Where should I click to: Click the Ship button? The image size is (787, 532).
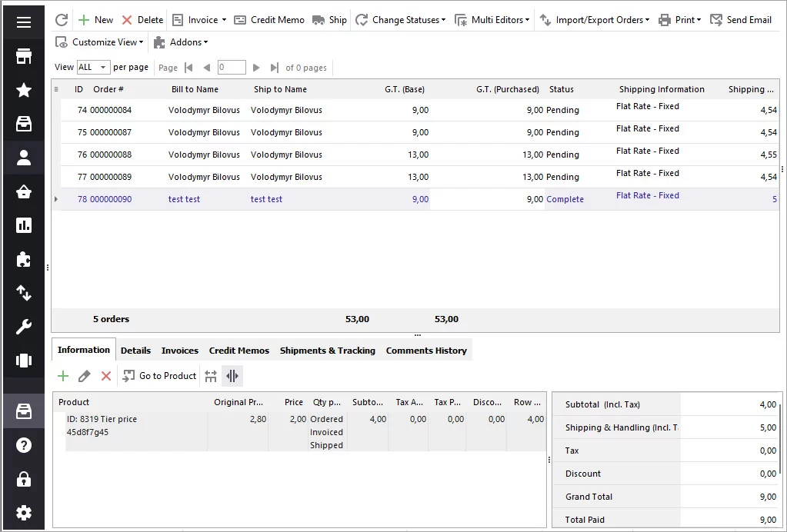329,20
